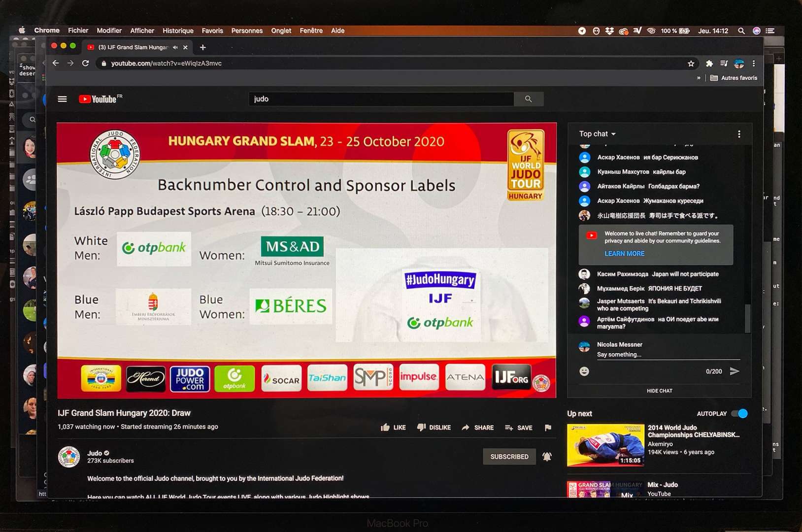Image resolution: width=802 pixels, height=532 pixels.
Task: Click the clock showing Jeu. 14:12
Action: 713,31
